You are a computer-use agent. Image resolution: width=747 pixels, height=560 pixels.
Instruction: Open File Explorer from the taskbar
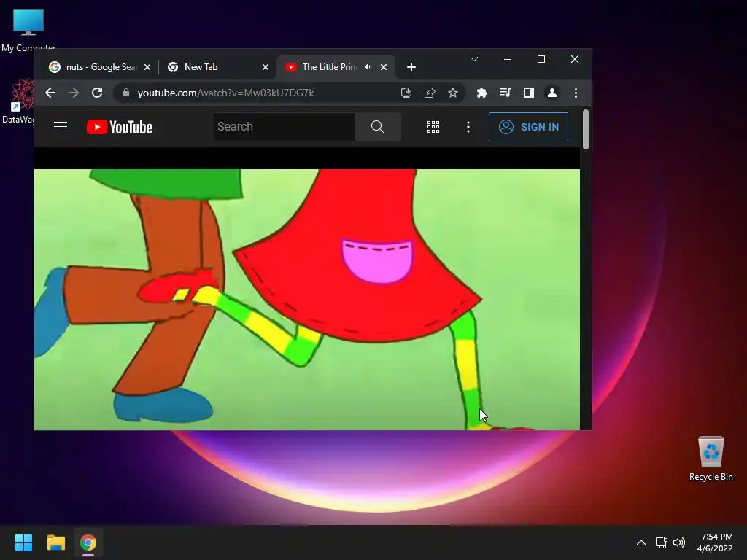55,542
